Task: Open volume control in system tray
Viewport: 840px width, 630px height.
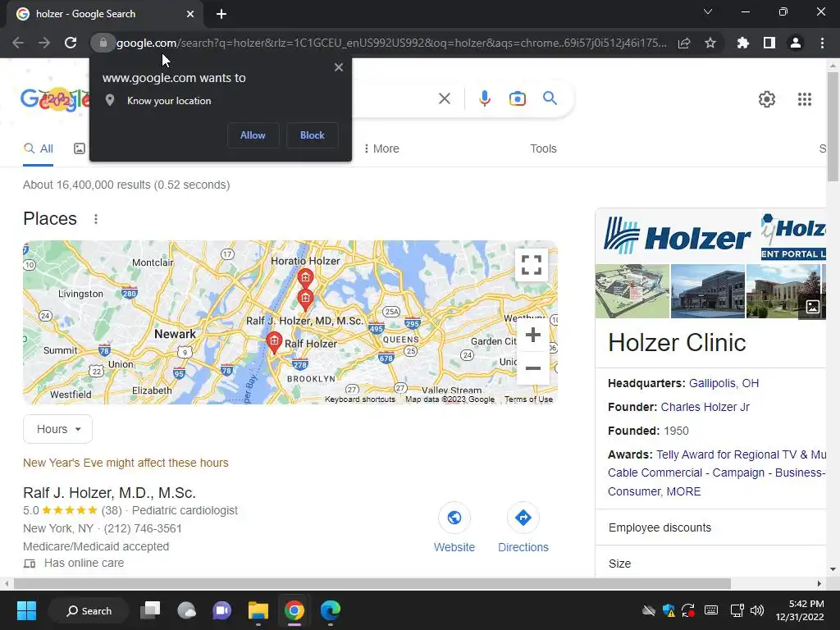Action: pyautogui.click(x=757, y=610)
